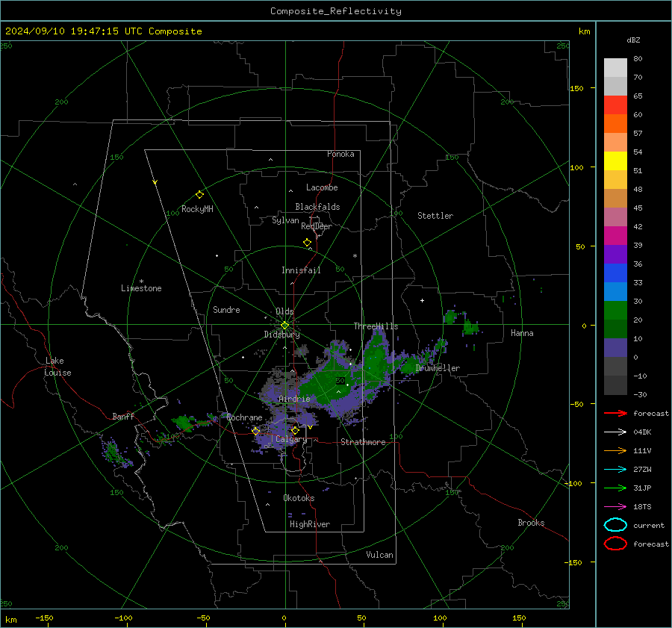This screenshot has width=672, height=628.
Task: Click the Innisfail label
Action: (x=301, y=270)
